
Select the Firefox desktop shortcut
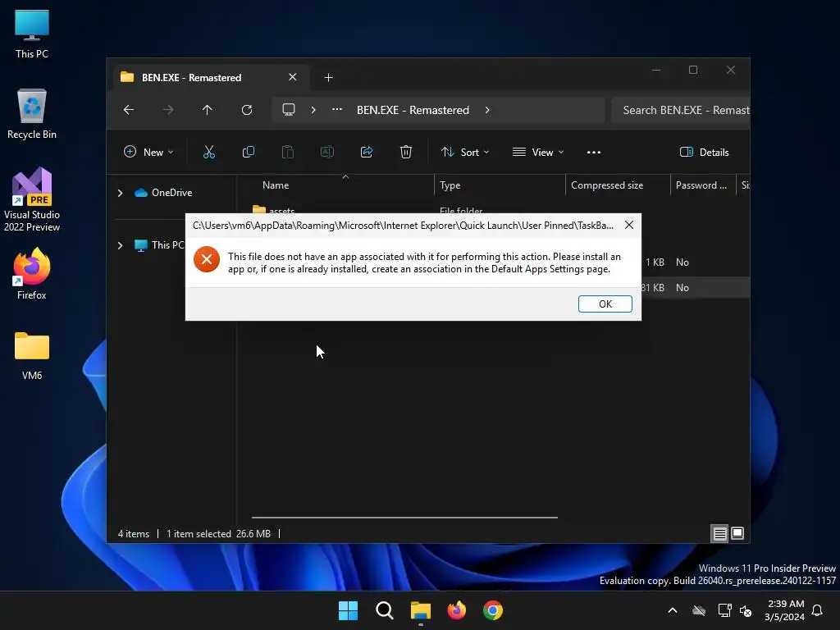(32, 273)
